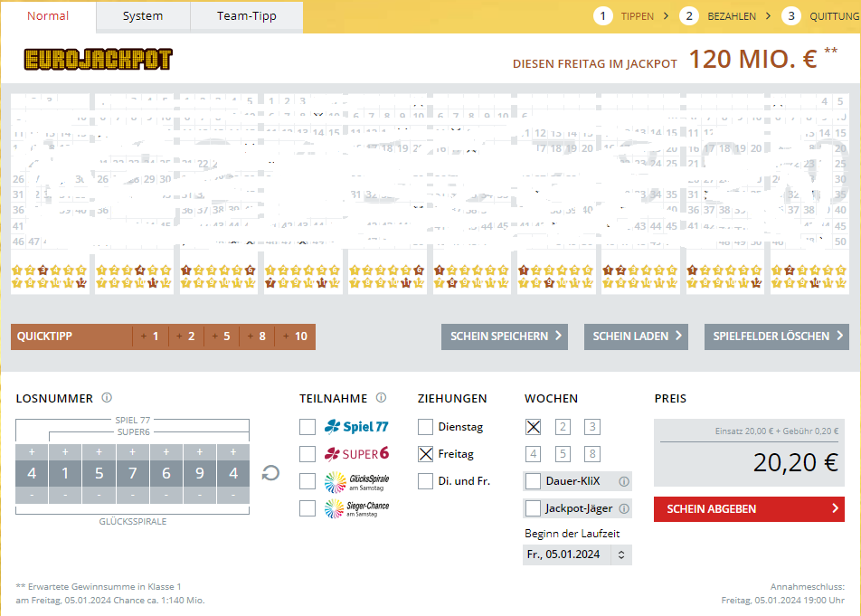Click Schein speichern button
The height and width of the screenshot is (616, 861).
pos(505,336)
